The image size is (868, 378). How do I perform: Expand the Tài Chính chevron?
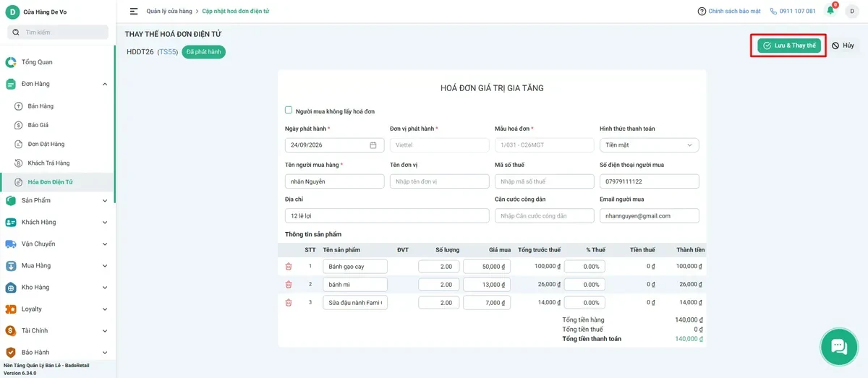(105, 330)
